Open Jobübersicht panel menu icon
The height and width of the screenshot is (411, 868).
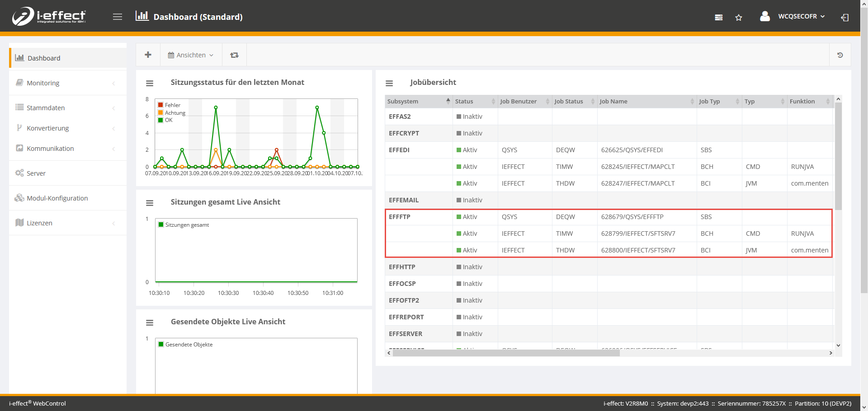[389, 83]
